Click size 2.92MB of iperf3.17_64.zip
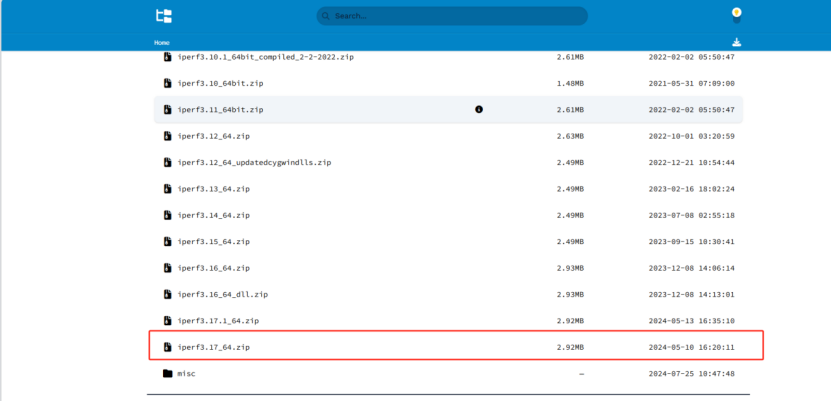Viewport: 831px width, 401px height. tap(570, 347)
